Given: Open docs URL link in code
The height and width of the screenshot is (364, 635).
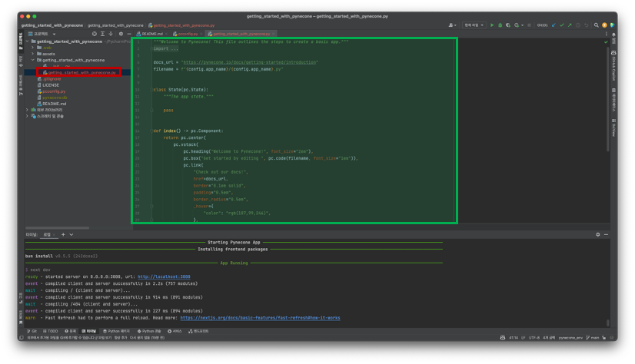Looking at the screenshot, I should tap(250, 62).
